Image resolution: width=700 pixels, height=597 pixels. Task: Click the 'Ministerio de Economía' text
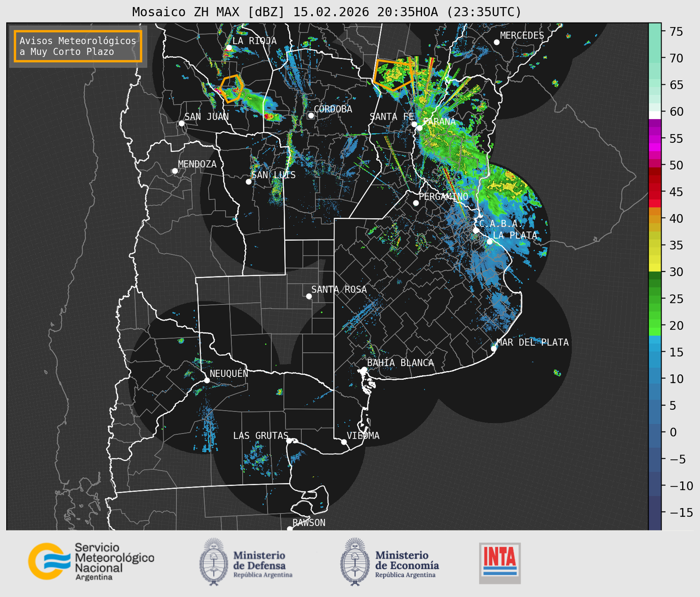coord(407,560)
